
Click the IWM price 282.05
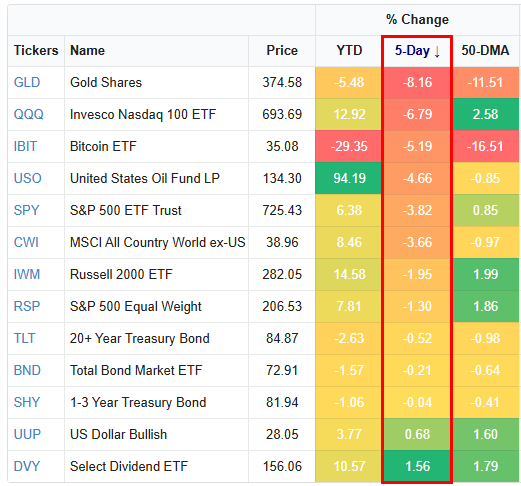point(282,274)
